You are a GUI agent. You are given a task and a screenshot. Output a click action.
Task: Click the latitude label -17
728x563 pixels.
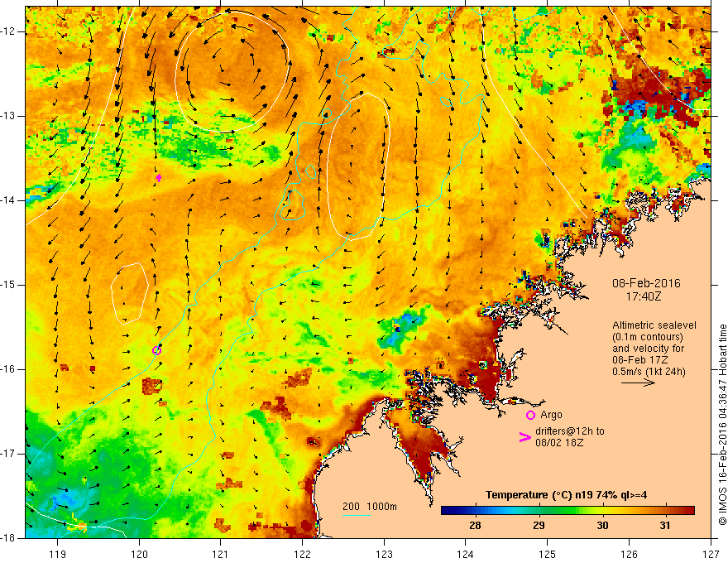[x=9, y=454]
